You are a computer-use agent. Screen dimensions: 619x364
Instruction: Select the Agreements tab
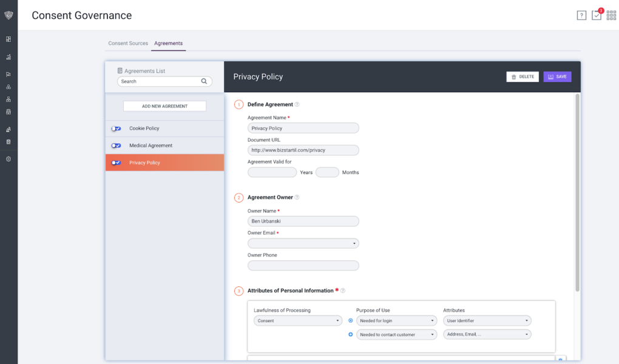(x=168, y=44)
